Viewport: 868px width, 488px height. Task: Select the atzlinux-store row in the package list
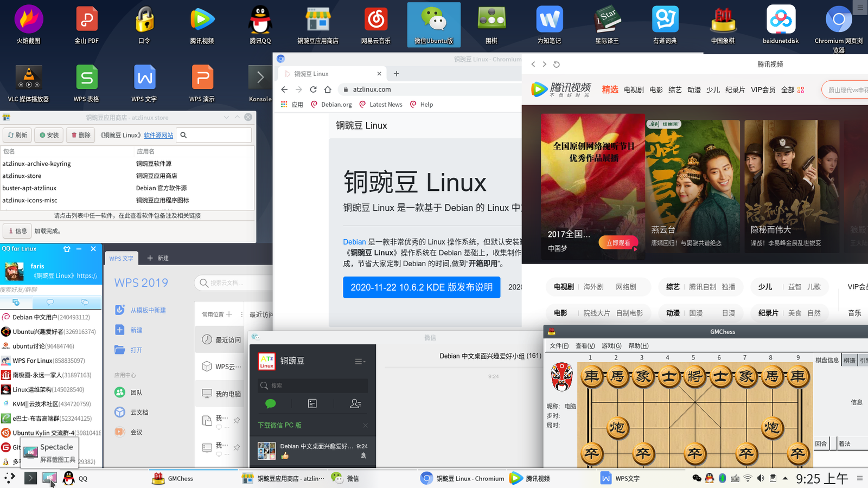click(x=127, y=176)
